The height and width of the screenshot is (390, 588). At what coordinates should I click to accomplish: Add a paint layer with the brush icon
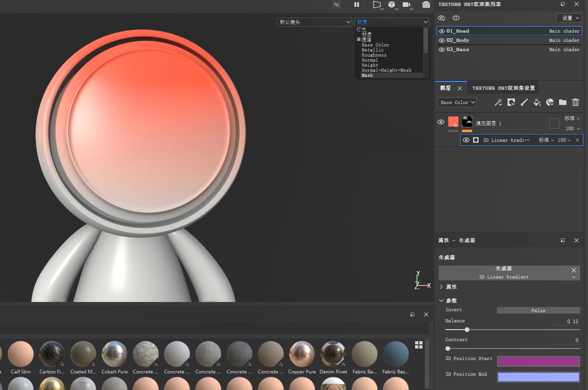coord(524,102)
